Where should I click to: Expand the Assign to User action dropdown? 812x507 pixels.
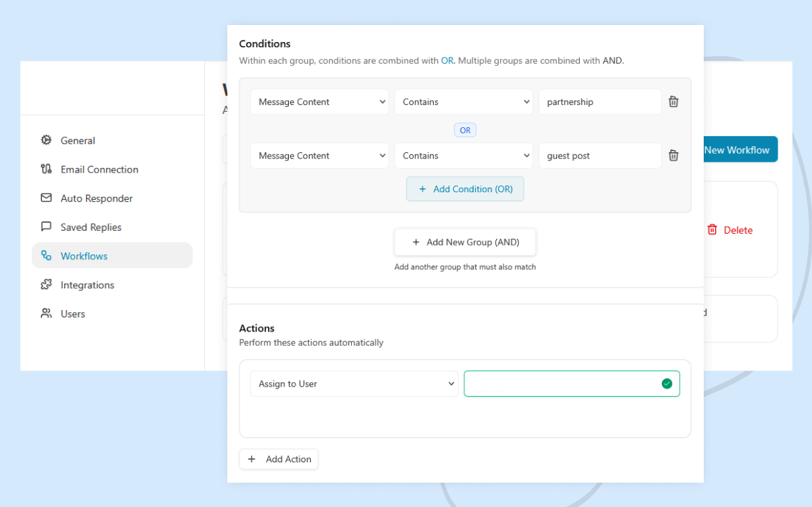coord(354,384)
